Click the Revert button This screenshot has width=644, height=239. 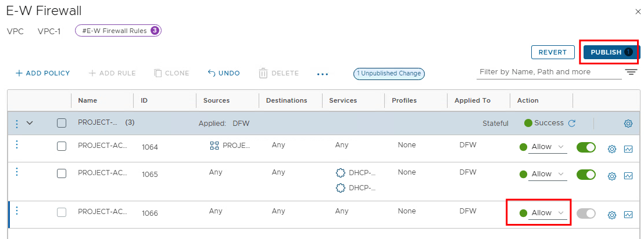(552, 52)
